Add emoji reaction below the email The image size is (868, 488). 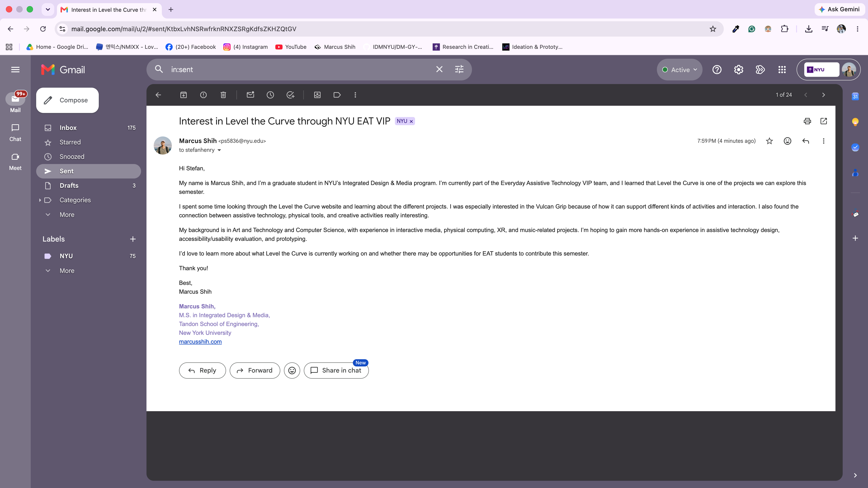click(292, 371)
